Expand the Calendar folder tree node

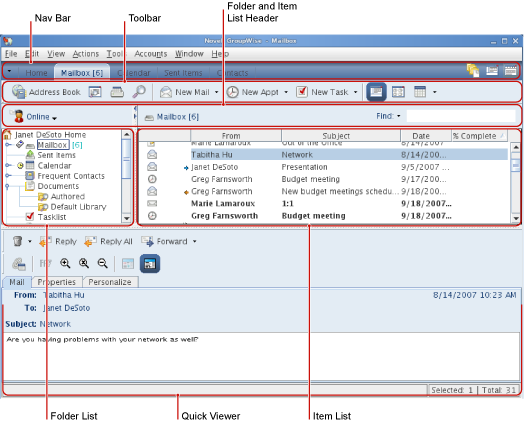[8, 165]
